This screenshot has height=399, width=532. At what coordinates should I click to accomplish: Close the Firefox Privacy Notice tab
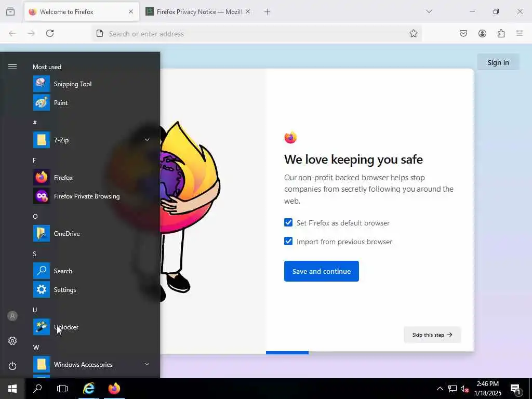tap(248, 11)
